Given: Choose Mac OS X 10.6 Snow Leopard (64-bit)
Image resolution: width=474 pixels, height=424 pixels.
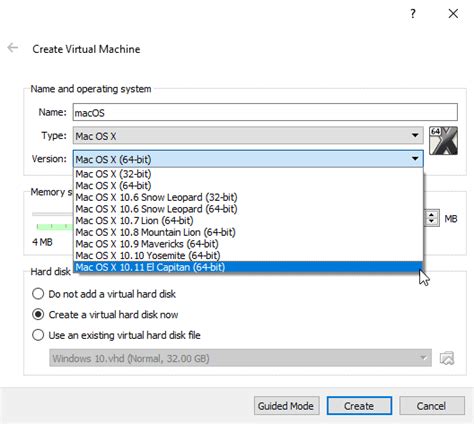Looking at the screenshot, I should pos(248,209).
